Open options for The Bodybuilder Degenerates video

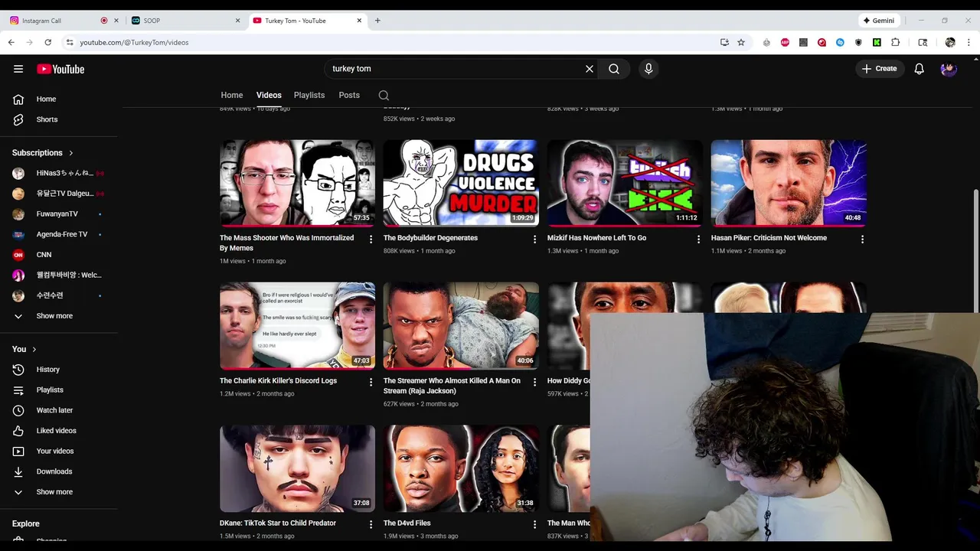click(534, 240)
